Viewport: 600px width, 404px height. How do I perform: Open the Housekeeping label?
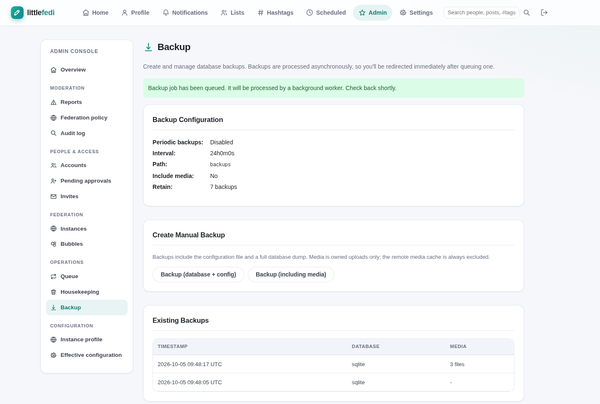pos(80,292)
